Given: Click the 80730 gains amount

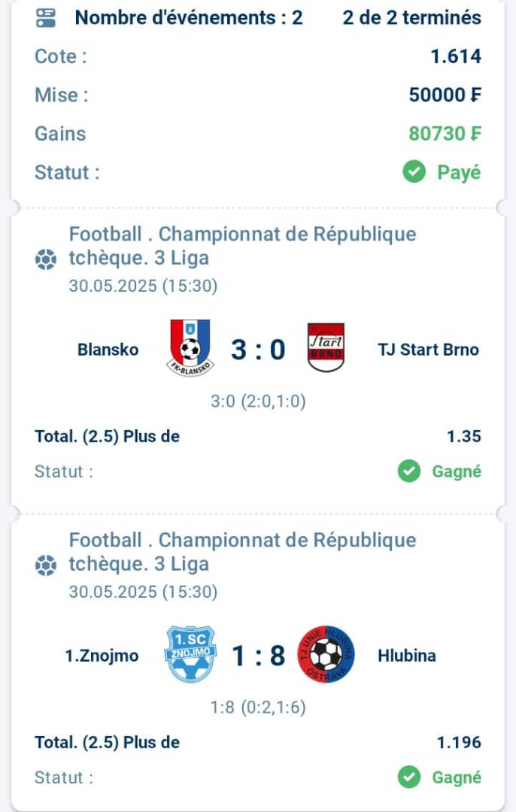Looking at the screenshot, I should click(445, 134).
